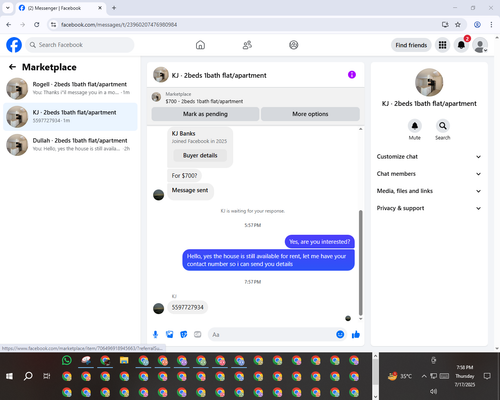Open Task View on taskbar
The image size is (500, 400).
click(47, 376)
